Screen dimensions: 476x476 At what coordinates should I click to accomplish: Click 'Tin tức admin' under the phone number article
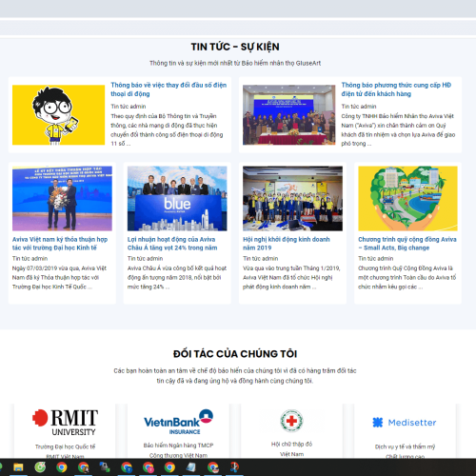129,107
